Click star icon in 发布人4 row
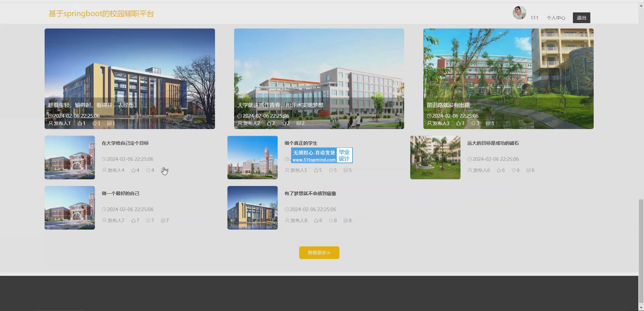The height and width of the screenshot is (311, 644). point(148,170)
